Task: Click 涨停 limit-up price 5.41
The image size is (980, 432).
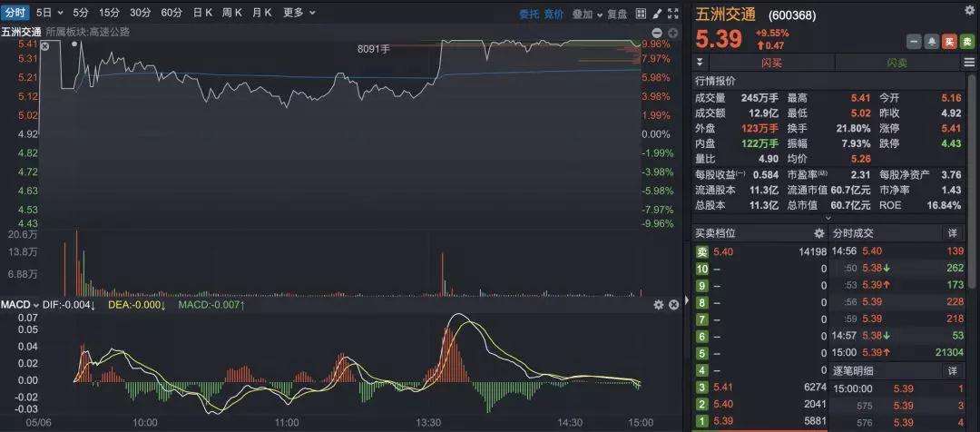Action: click(951, 128)
